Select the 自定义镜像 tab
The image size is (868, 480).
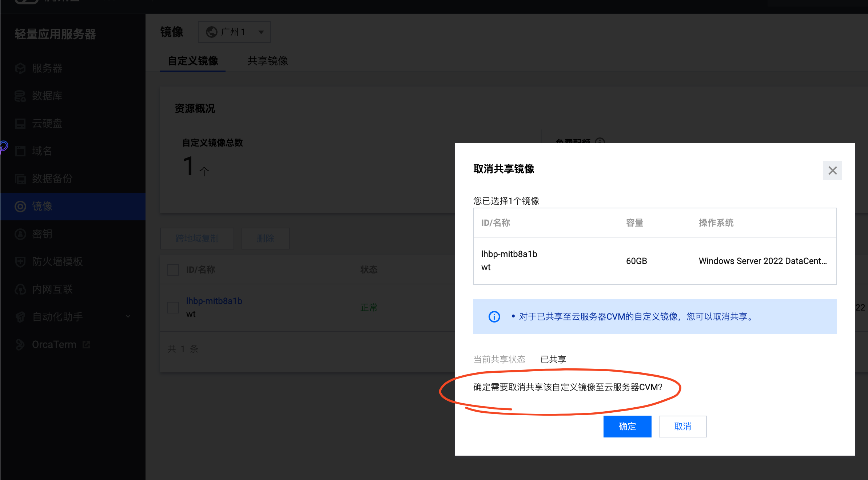coord(193,61)
